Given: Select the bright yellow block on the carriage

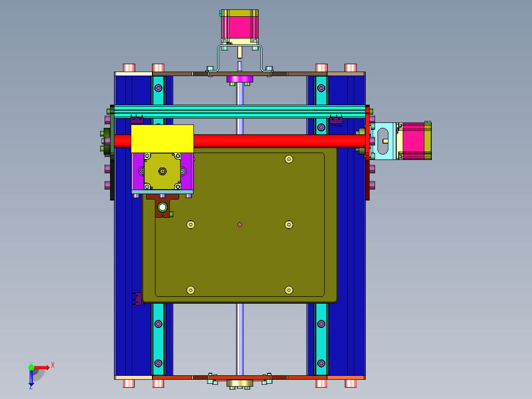Looking at the screenshot, I should [x=162, y=139].
